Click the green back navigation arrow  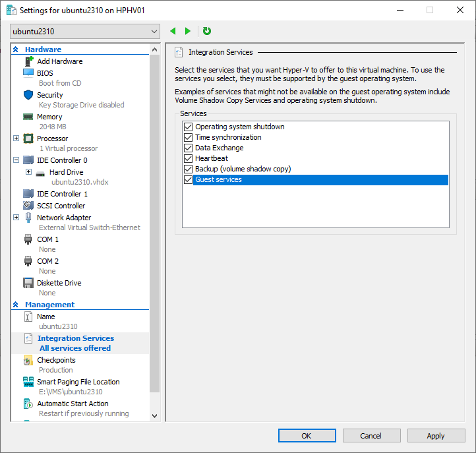[173, 31]
